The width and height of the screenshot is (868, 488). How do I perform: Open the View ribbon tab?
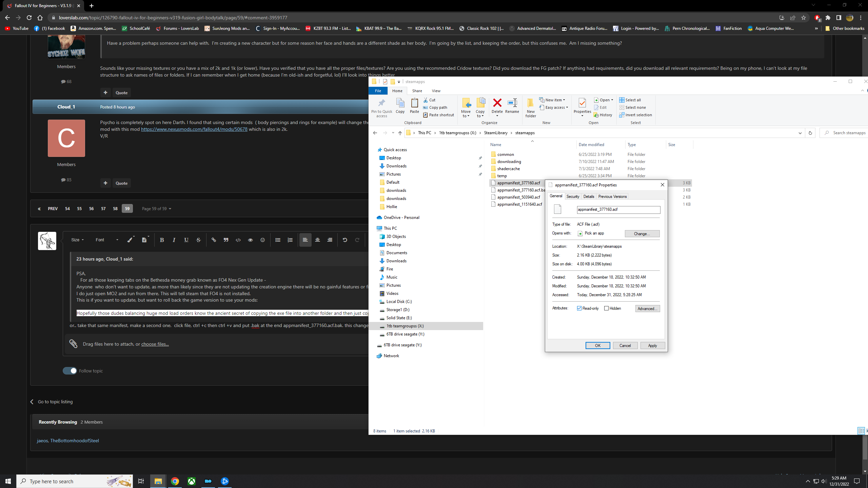[x=436, y=91]
